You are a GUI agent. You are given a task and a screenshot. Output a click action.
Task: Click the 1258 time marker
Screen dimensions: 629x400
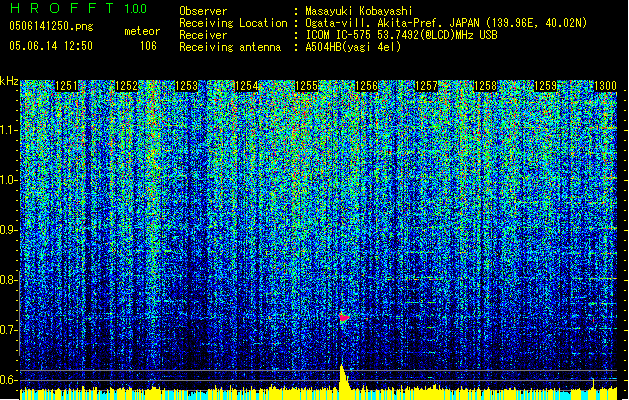point(485,86)
